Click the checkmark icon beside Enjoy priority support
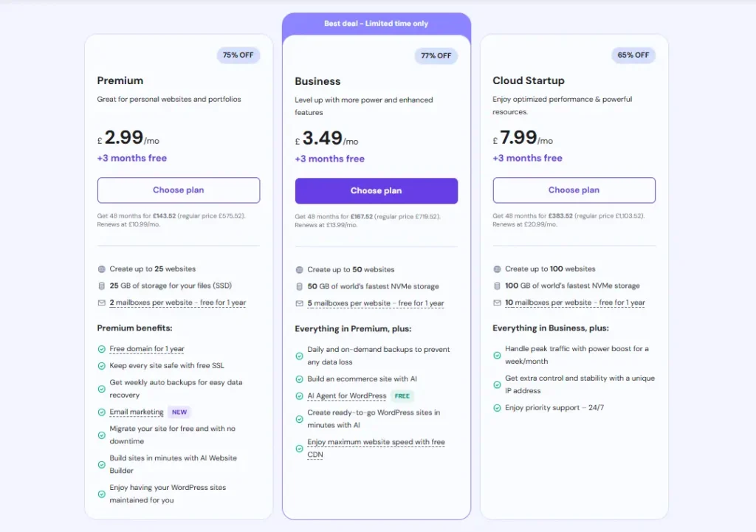756x532 pixels. (x=497, y=408)
